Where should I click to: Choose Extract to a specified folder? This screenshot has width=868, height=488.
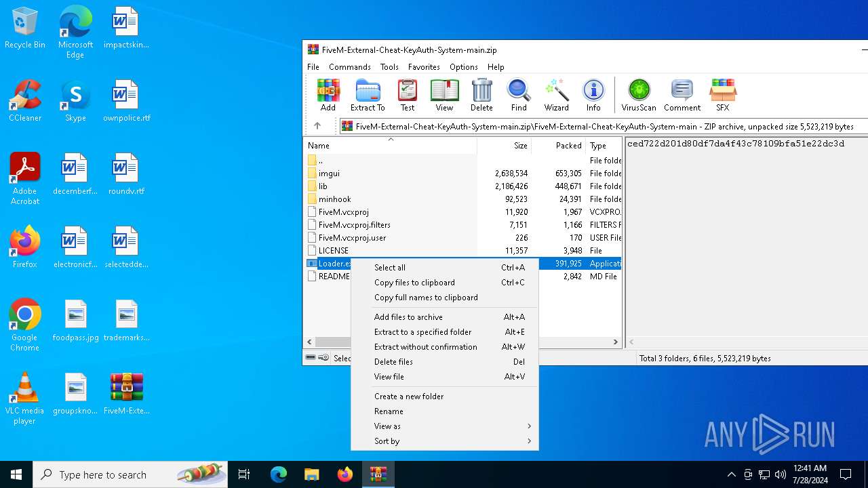(444, 331)
